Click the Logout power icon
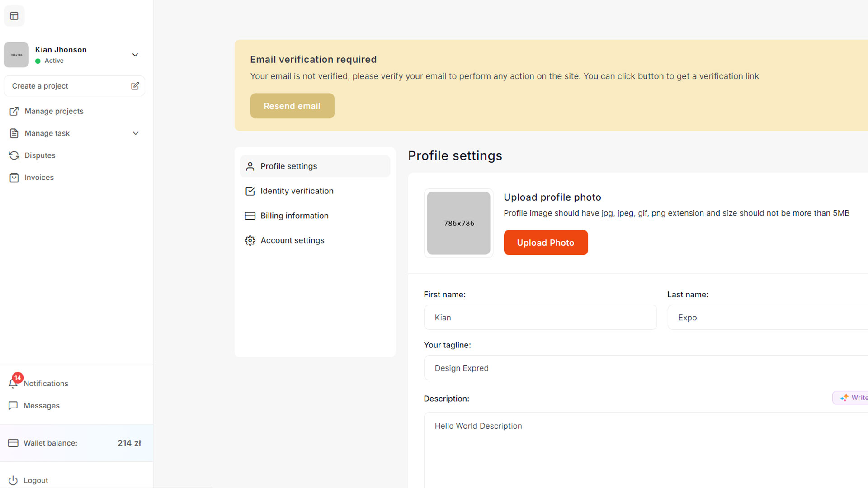 pos(13,480)
